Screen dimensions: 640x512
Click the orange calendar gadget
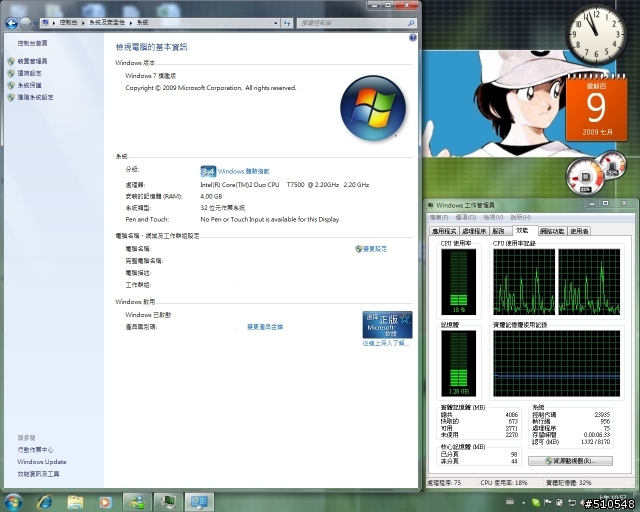point(596,108)
